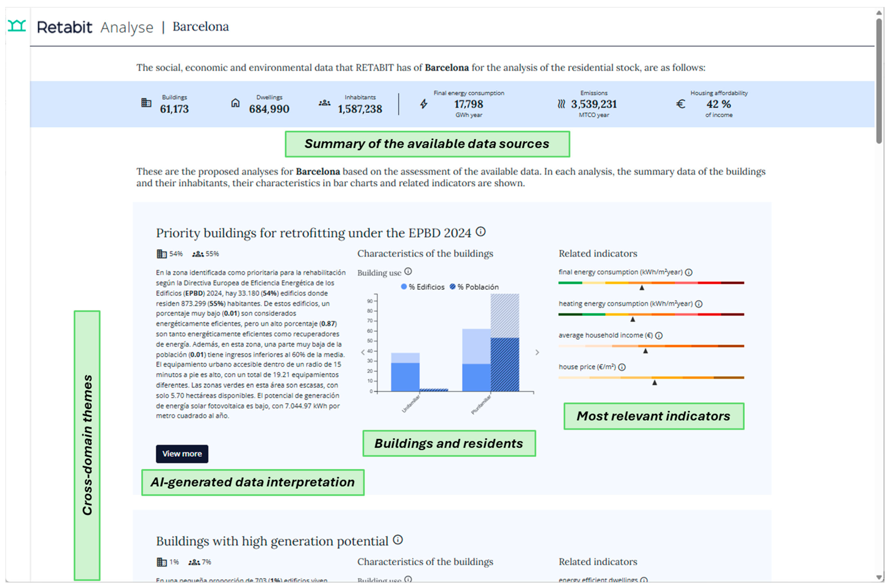Toggle the % Edificios legend series

tap(423, 287)
